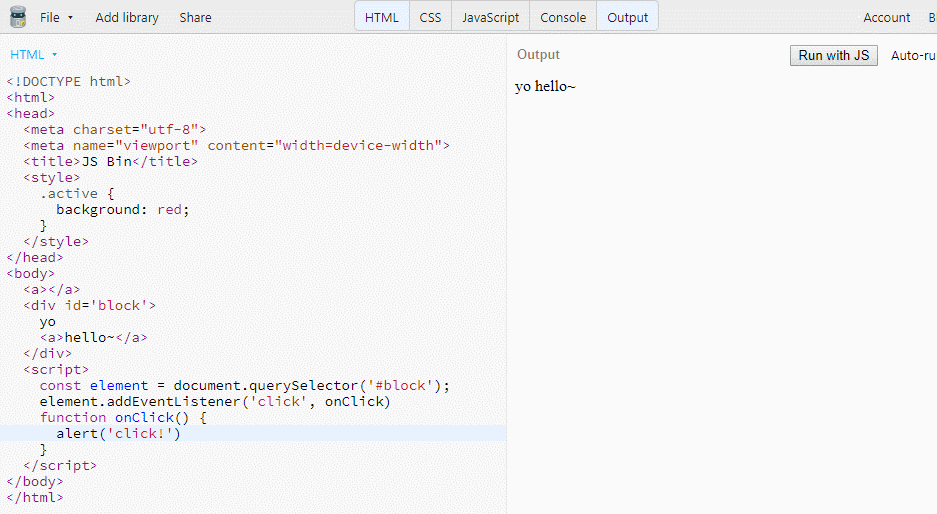Click the 'yo hello~' output text
937x514 pixels.
coord(545,86)
